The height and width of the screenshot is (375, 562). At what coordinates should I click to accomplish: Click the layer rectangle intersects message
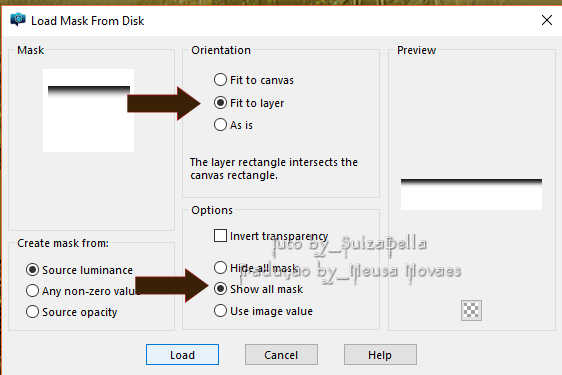(x=274, y=168)
